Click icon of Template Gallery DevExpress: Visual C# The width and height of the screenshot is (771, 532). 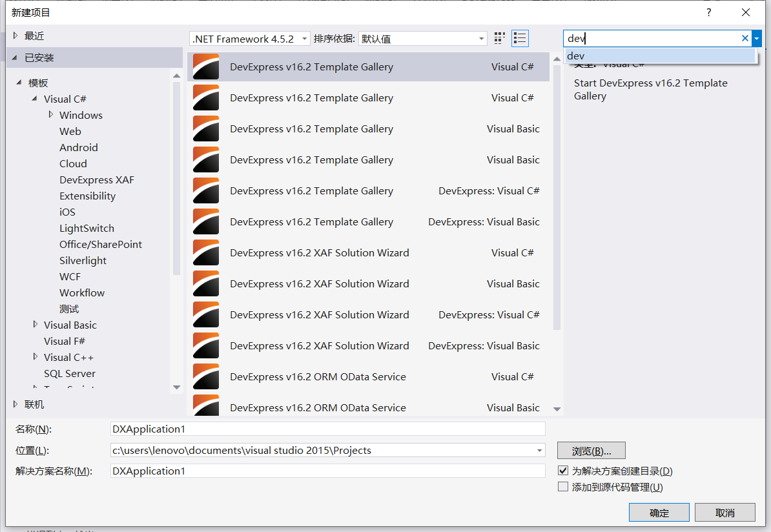(x=206, y=190)
